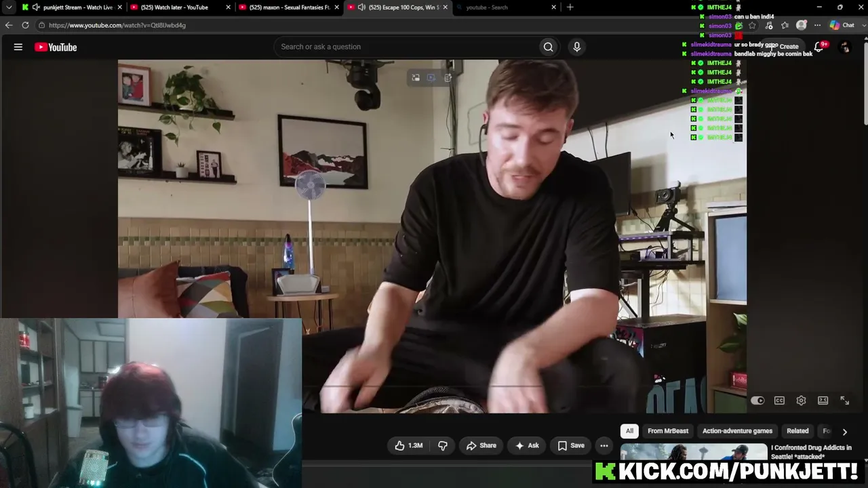Go to the YouTube home logo
Screen dimensions: 868x488
[x=56, y=47]
